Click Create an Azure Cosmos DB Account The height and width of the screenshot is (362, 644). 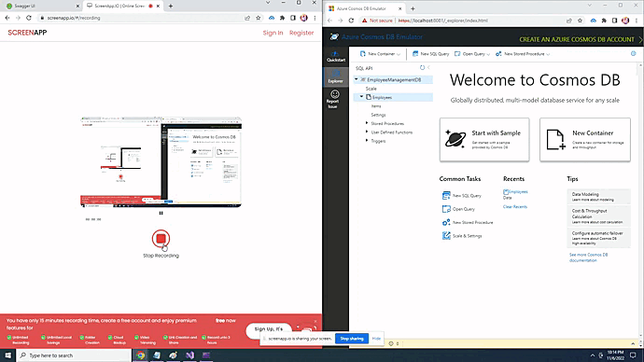[577, 39]
